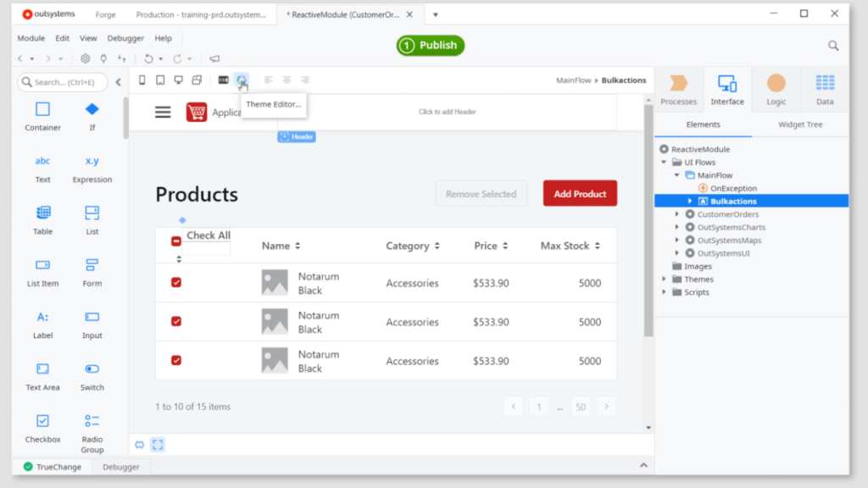
Task: Open the View menu
Action: [x=88, y=38]
